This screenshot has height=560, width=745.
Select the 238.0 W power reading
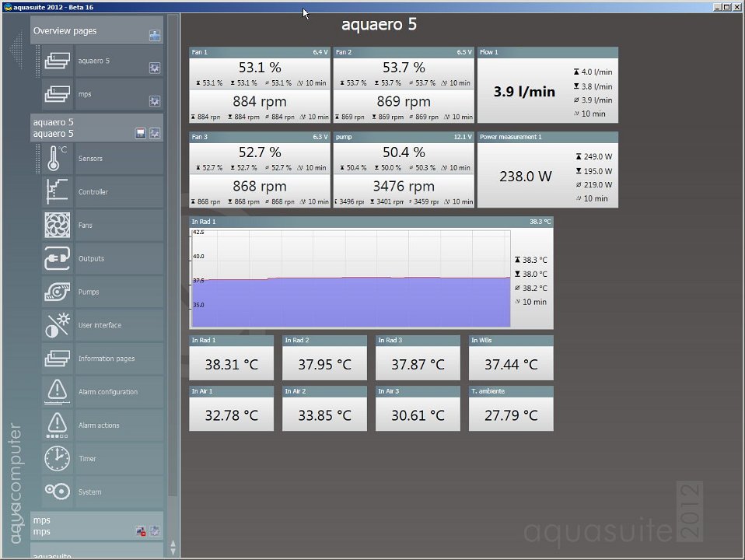pyautogui.click(x=526, y=177)
